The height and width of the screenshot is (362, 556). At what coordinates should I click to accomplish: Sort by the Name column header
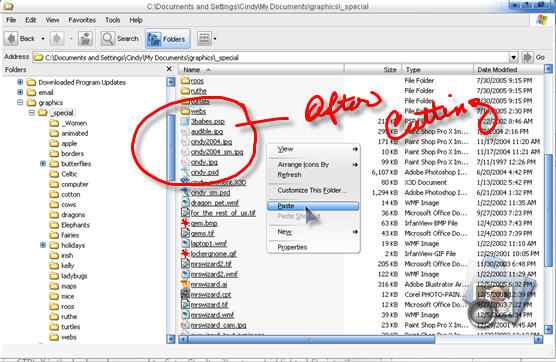[x=261, y=69]
